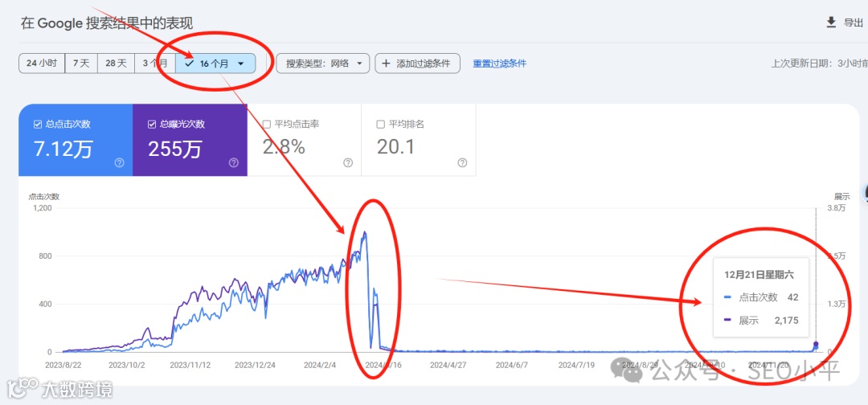Image resolution: width=868 pixels, height=405 pixels.
Task: Click 点击次数 42 row in tooltip
Action: click(761, 297)
